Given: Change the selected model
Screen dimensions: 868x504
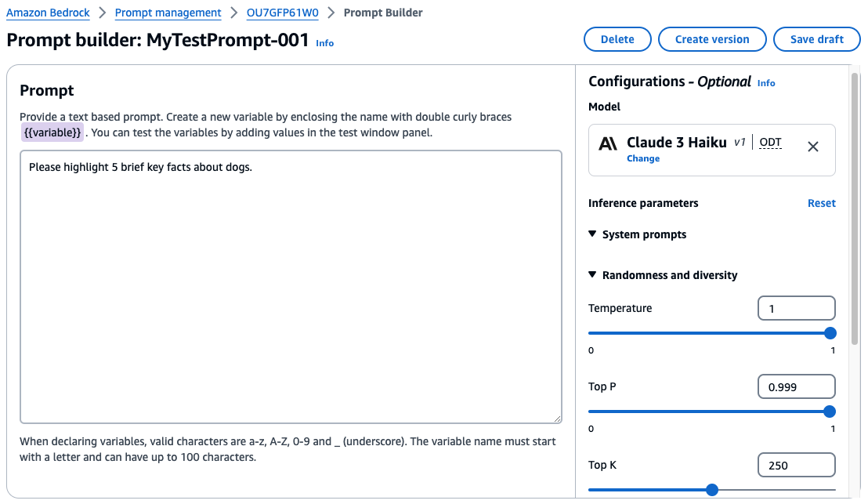Looking at the screenshot, I should [642, 158].
